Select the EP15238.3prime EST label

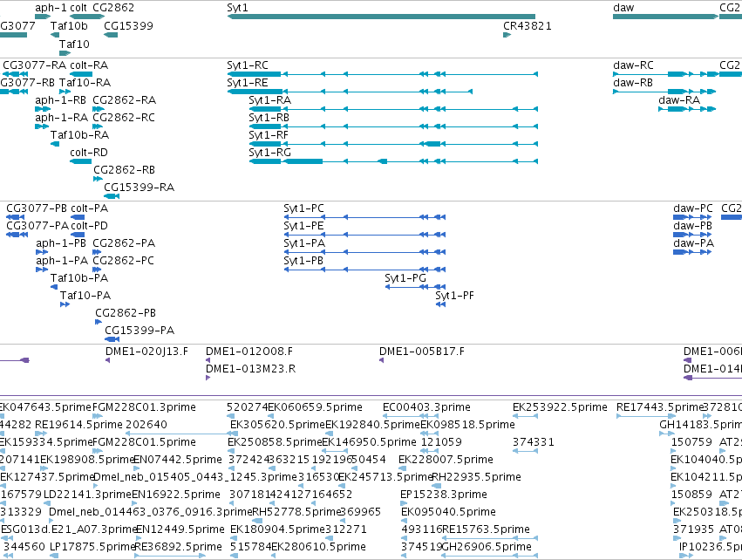pos(444,495)
